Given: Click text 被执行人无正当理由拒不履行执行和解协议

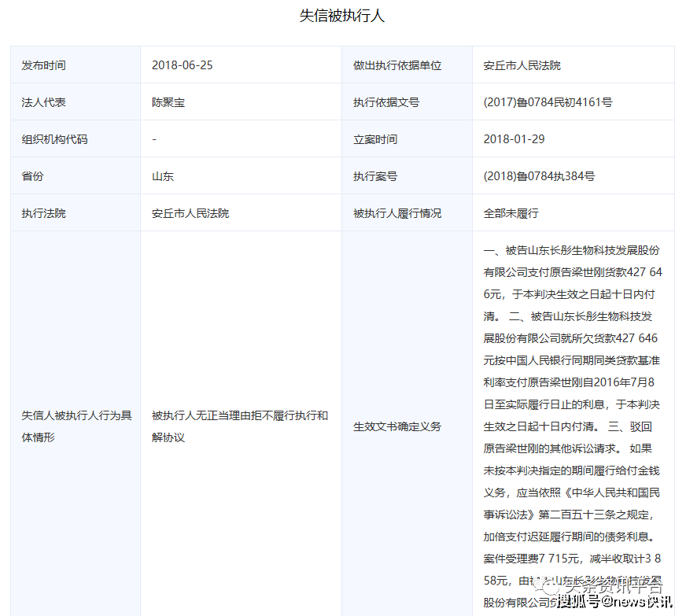Looking at the screenshot, I should [x=239, y=426].
